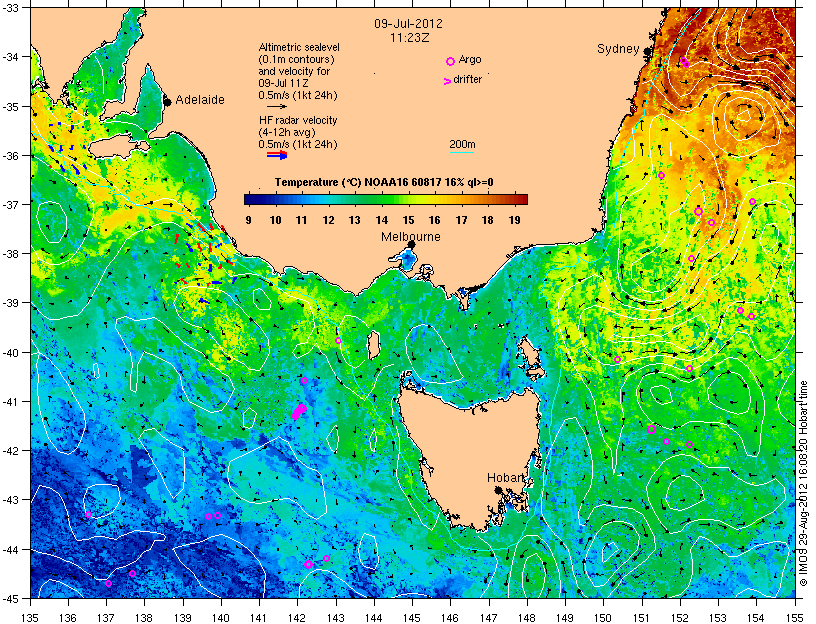Click King Island in Bass Strait
The width and height of the screenshot is (816, 624).
click(374, 346)
